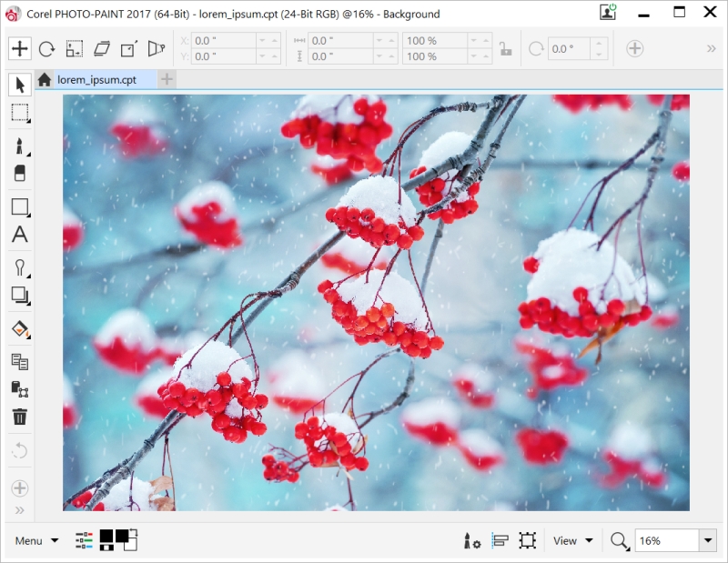Image resolution: width=728 pixels, height=563 pixels.
Task: Pick the Eraser tool
Action: tap(19, 173)
